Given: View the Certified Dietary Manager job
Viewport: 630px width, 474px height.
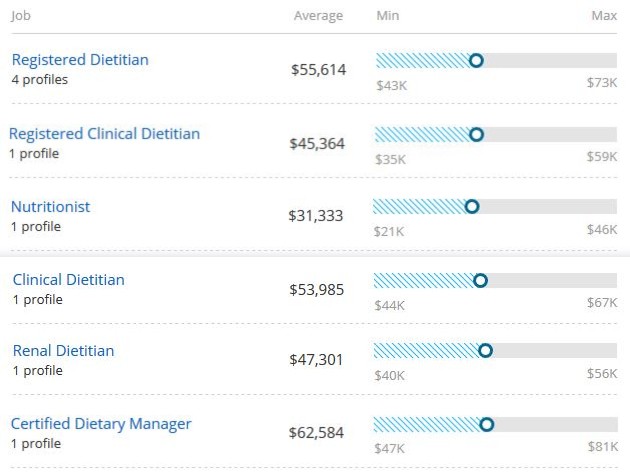Looking at the screenshot, I should click(101, 424).
